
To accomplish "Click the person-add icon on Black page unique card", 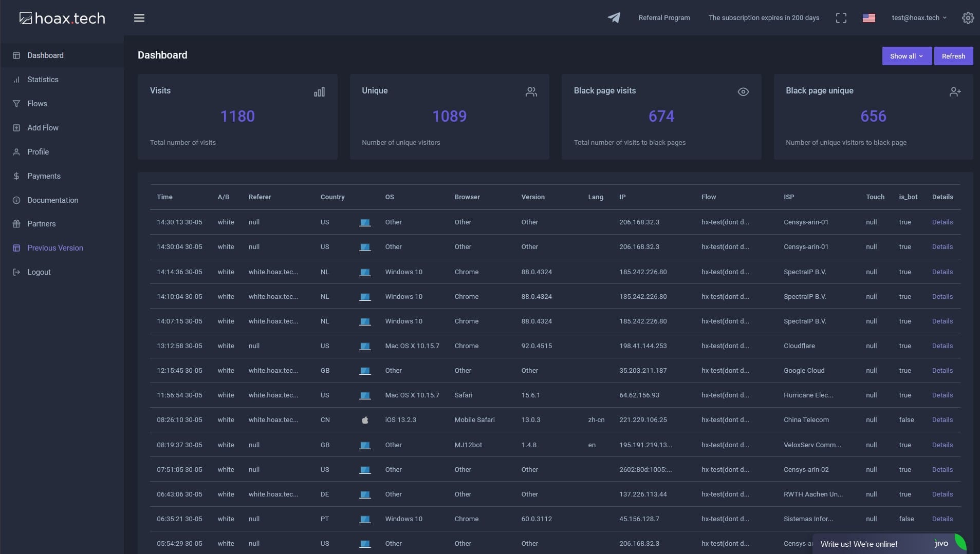I will [955, 91].
